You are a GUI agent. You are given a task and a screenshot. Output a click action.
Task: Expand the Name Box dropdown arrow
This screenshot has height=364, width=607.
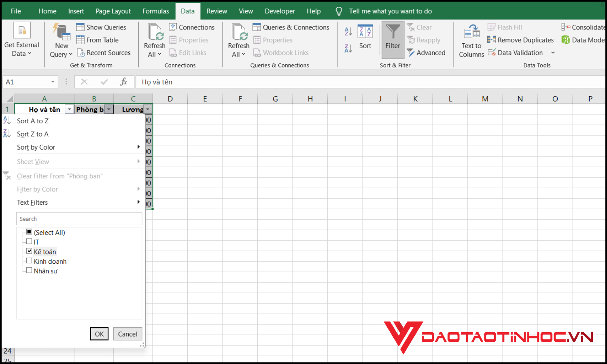pos(53,82)
